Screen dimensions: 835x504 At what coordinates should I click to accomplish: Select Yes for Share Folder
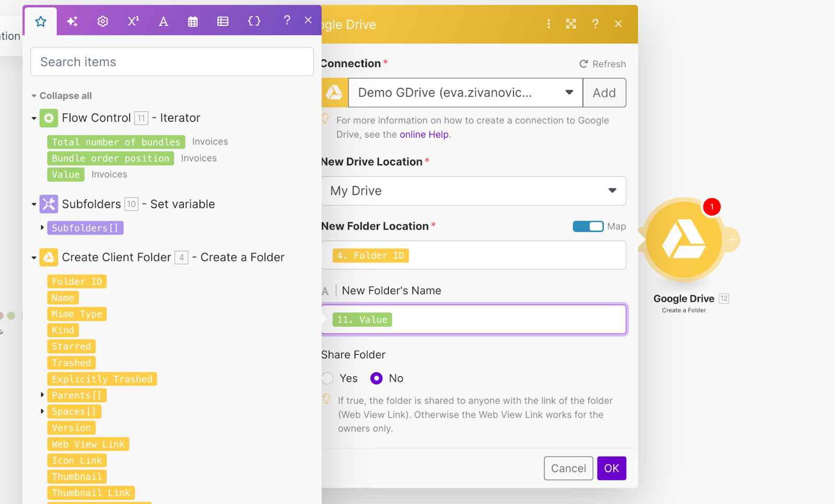coord(327,378)
